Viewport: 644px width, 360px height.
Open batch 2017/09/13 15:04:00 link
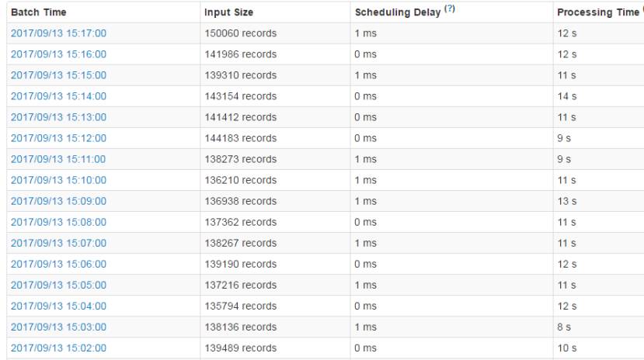tap(58, 306)
